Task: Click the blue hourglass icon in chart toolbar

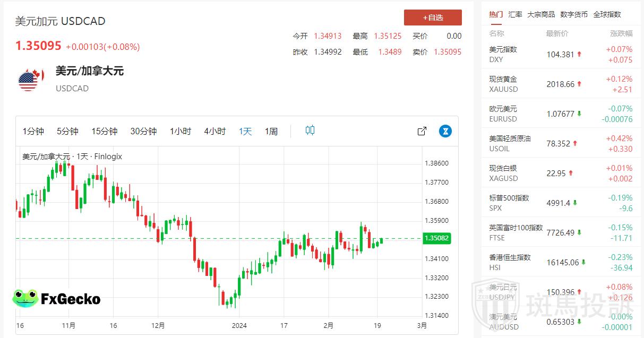Action: (x=445, y=131)
